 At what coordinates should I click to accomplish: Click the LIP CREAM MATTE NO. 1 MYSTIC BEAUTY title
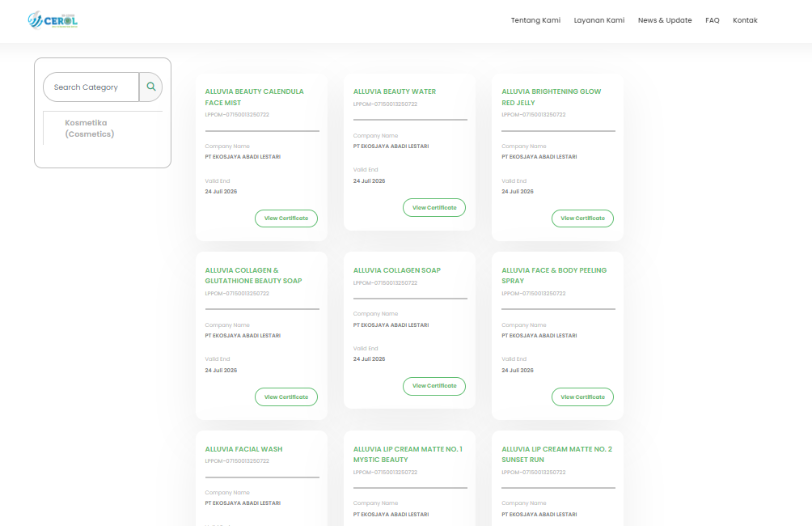(408, 454)
